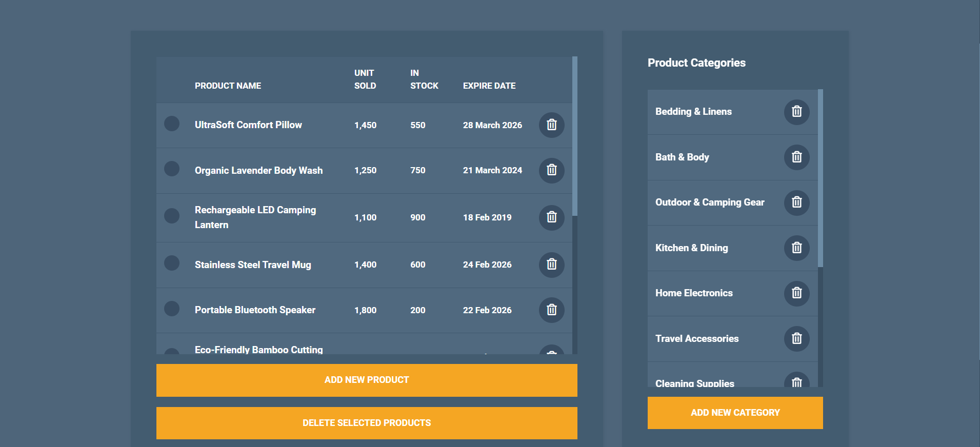Click the Product Categories list scrollbar

click(820, 178)
